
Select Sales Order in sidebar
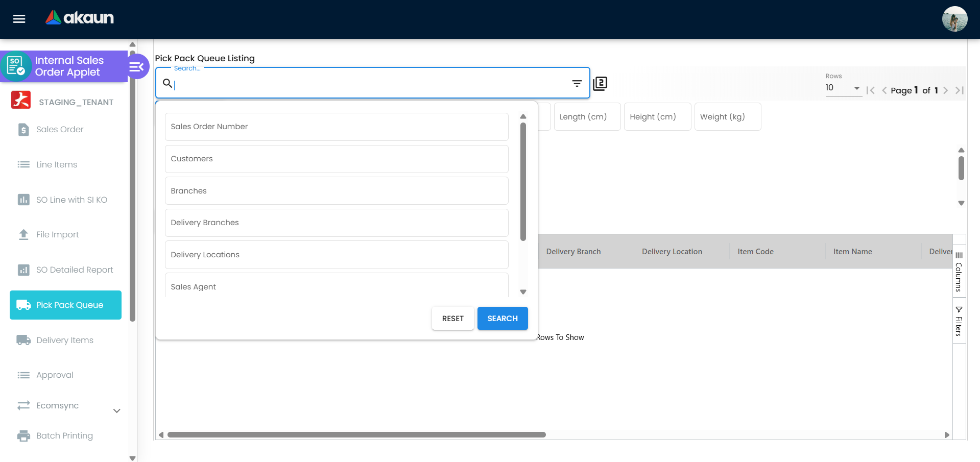[x=60, y=129]
